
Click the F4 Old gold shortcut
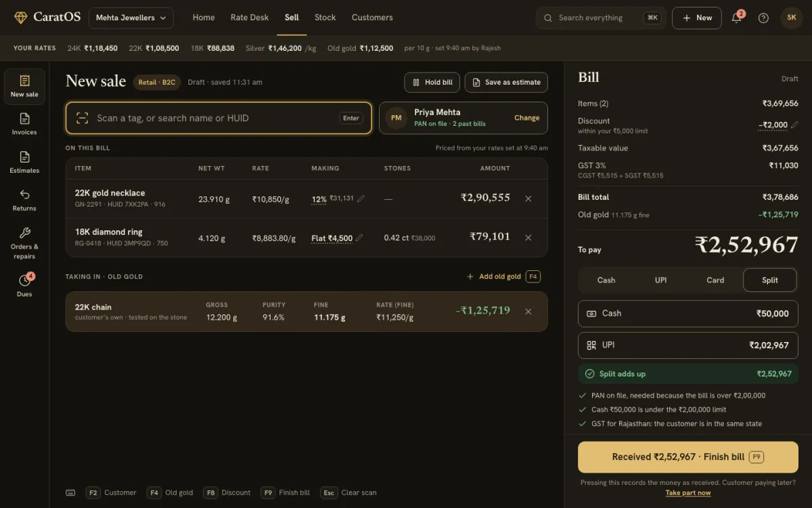pos(170,492)
